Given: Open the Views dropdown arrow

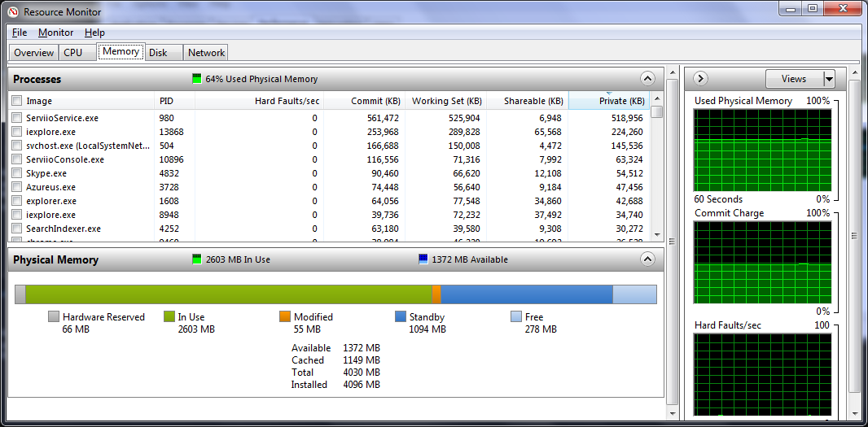Looking at the screenshot, I should (829, 79).
